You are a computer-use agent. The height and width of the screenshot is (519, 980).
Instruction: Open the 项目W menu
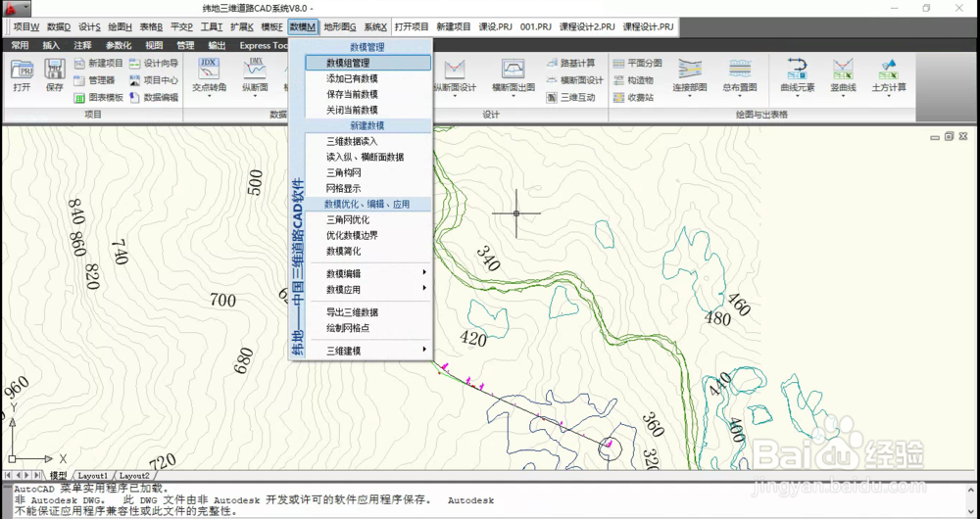[26, 26]
